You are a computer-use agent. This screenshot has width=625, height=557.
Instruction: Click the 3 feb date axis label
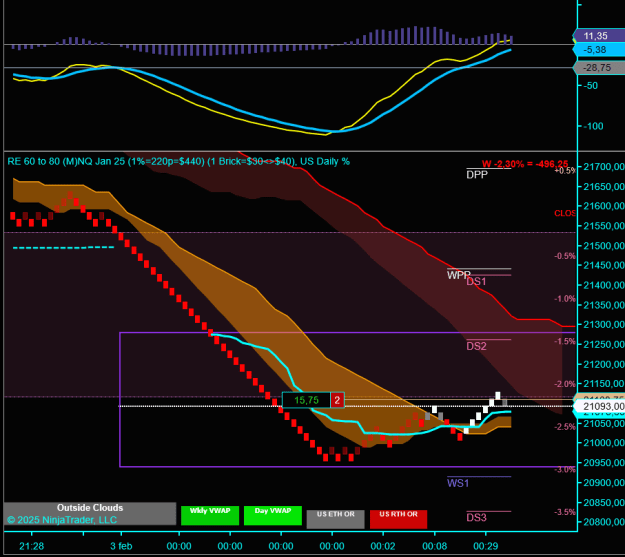pyautogui.click(x=121, y=546)
